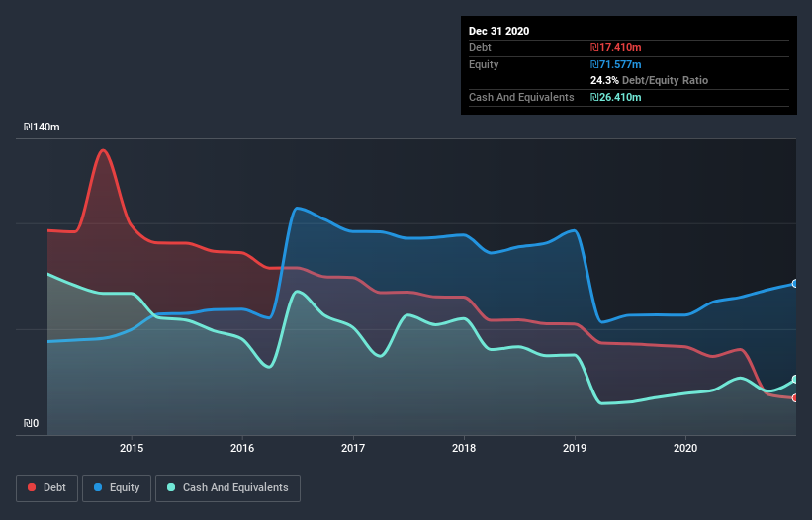The image size is (812, 520).
Task: Click the Dec 31 2020 tooltip date
Action: (498, 31)
